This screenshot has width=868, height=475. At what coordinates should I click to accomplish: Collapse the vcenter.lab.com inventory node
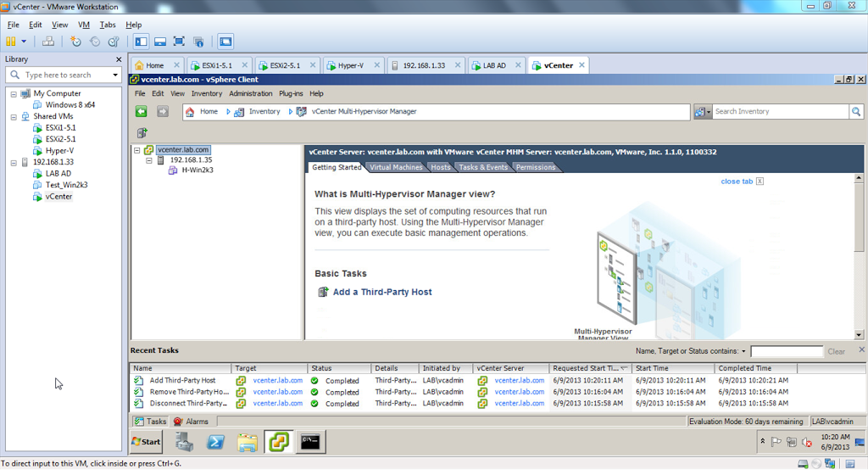pyautogui.click(x=136, y=150)
